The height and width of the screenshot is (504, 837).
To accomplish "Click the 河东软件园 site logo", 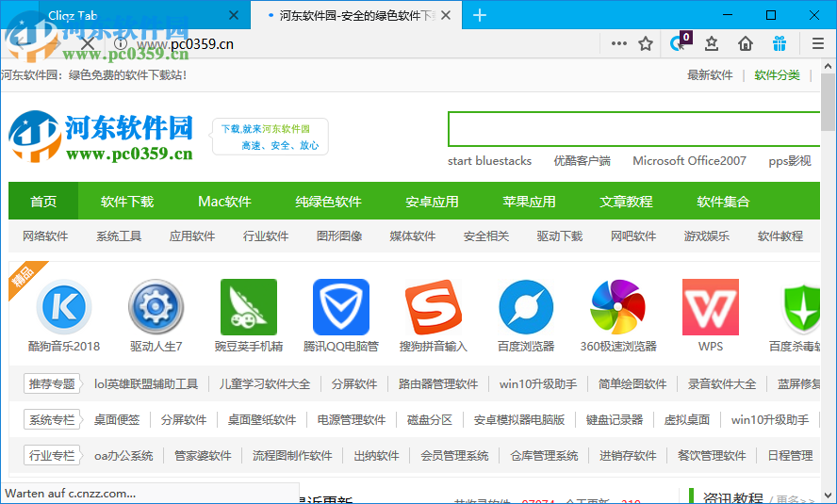I will (100, 137).
